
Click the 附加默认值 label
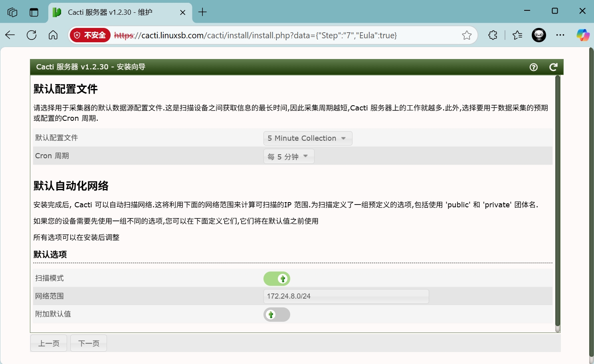53,314
